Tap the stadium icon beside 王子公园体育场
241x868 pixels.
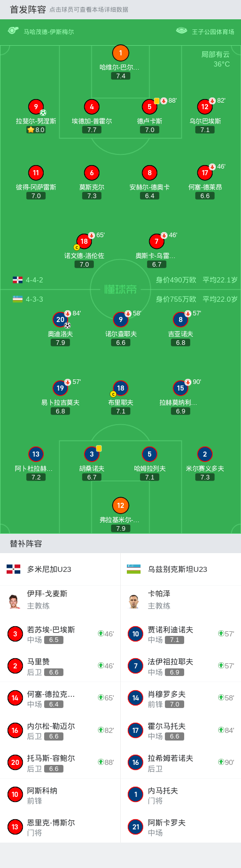(x=182, y=31)
